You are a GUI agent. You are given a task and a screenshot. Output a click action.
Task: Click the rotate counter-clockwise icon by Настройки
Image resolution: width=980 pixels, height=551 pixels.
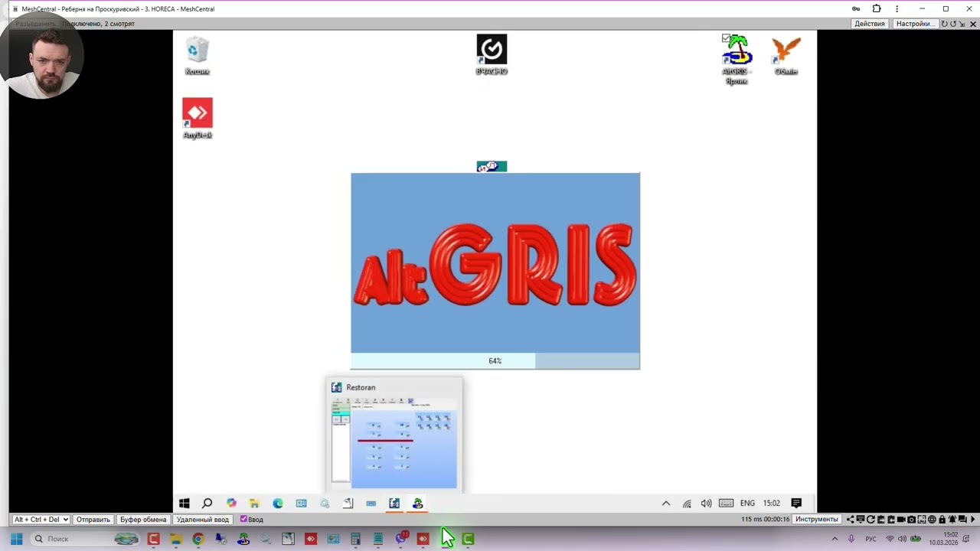click(953, 24)
